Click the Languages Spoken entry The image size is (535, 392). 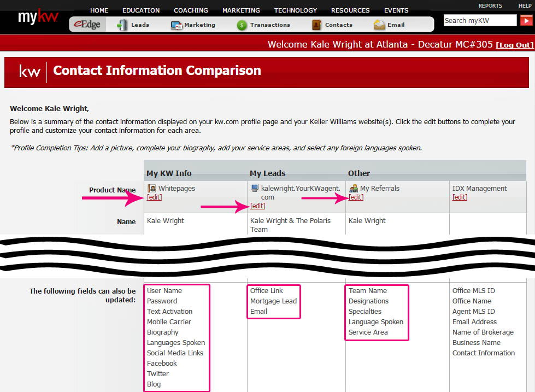(176, 342)
